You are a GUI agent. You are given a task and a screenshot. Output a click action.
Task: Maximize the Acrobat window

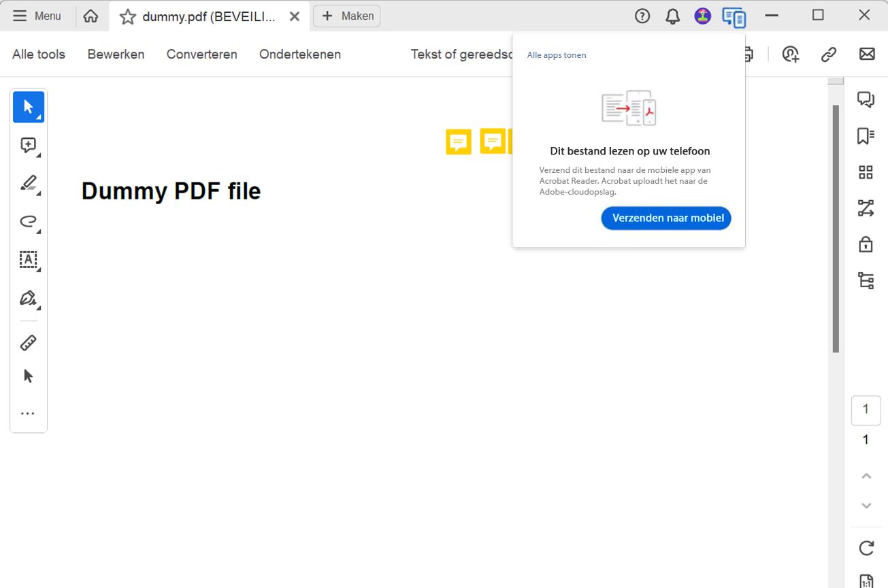click(818, 15)
